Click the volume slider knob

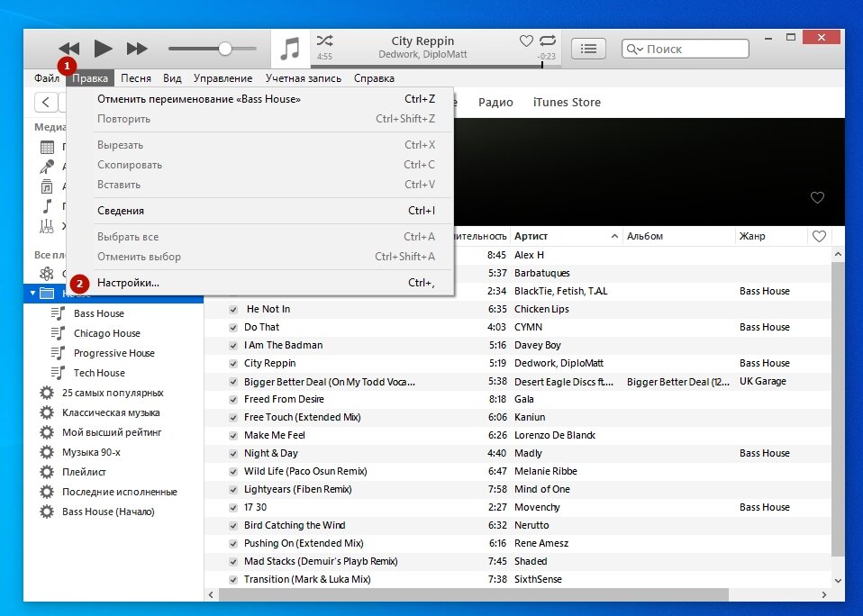click(x=224, y=49)
